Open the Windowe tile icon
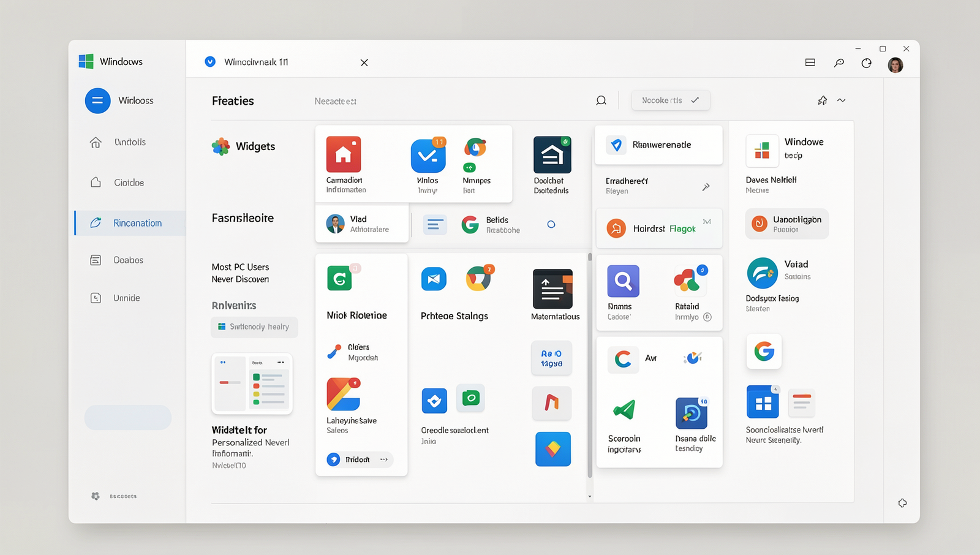The height and width of the screenshot is (555, 980). pyautogui.click(x=762, y=151)
